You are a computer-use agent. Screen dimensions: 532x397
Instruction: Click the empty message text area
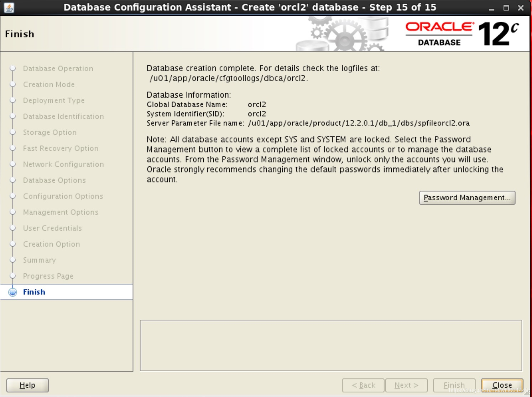(331, 345)
